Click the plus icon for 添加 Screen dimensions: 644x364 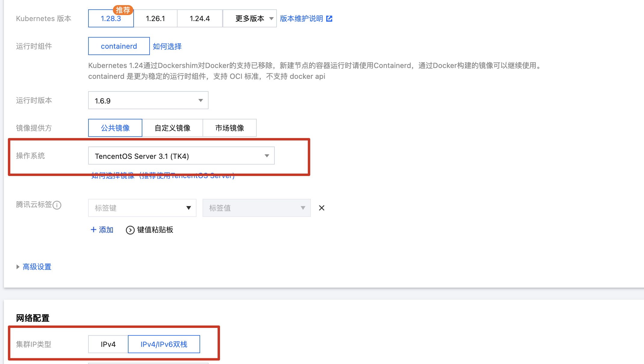(x=94, y=230)
